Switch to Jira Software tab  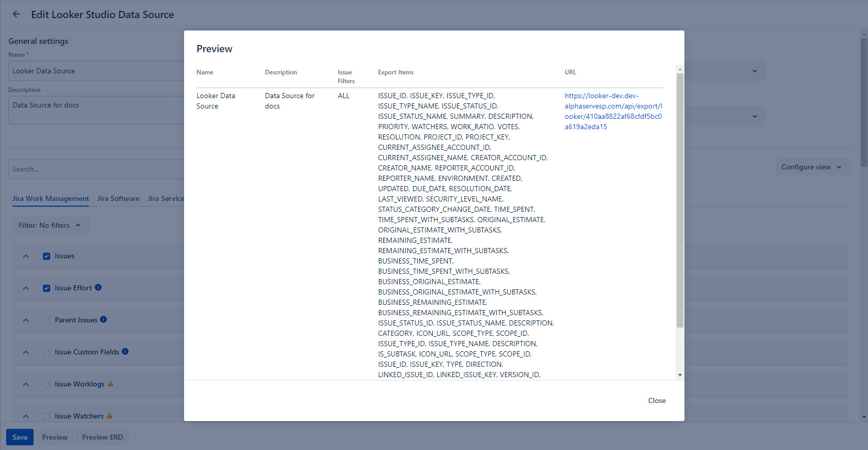118,199
